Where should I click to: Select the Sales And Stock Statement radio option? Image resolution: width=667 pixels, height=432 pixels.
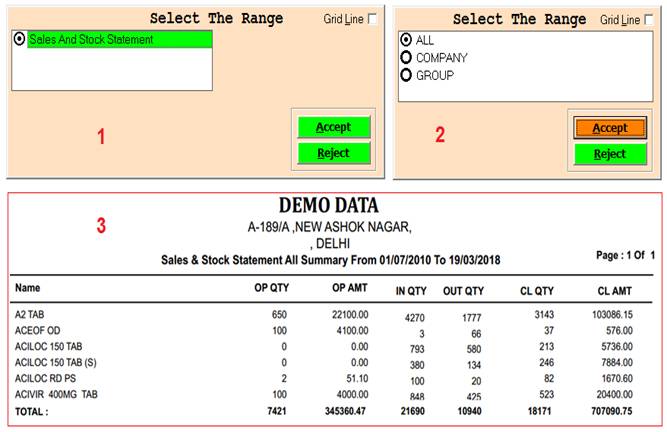coord(20,39)
